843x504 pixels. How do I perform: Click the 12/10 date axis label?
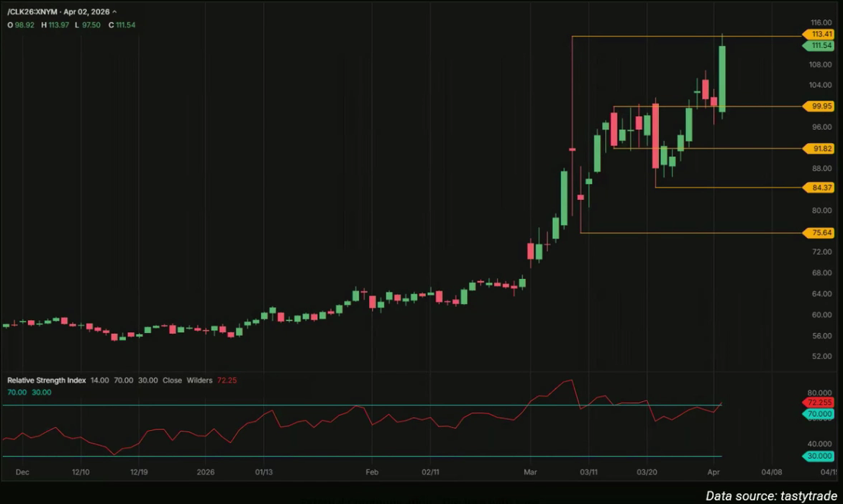click(x=81, y=472)
